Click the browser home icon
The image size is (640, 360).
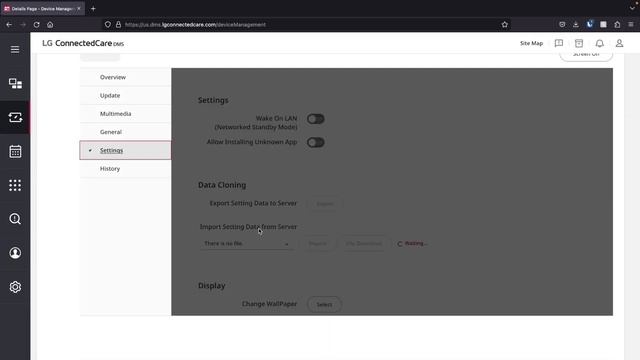(50, 24)
